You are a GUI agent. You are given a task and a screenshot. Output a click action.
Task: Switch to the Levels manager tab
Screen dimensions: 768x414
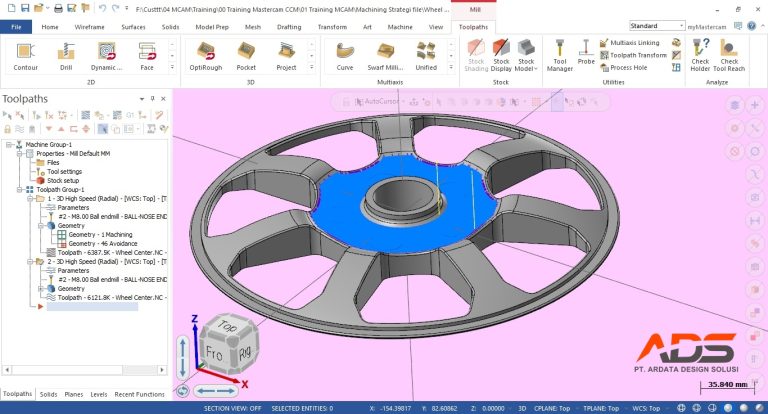98,394
